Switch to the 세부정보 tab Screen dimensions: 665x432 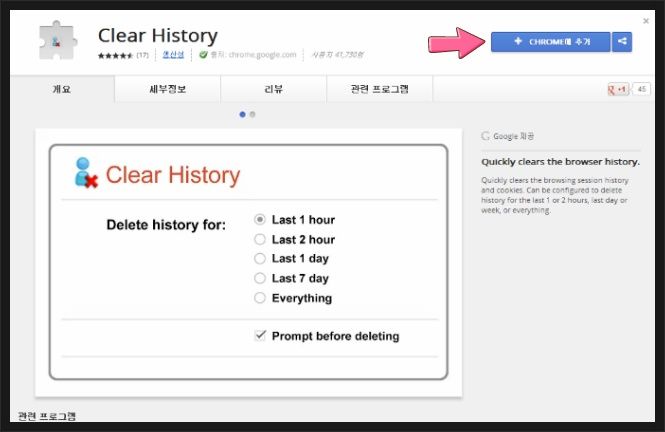point(168,89)
